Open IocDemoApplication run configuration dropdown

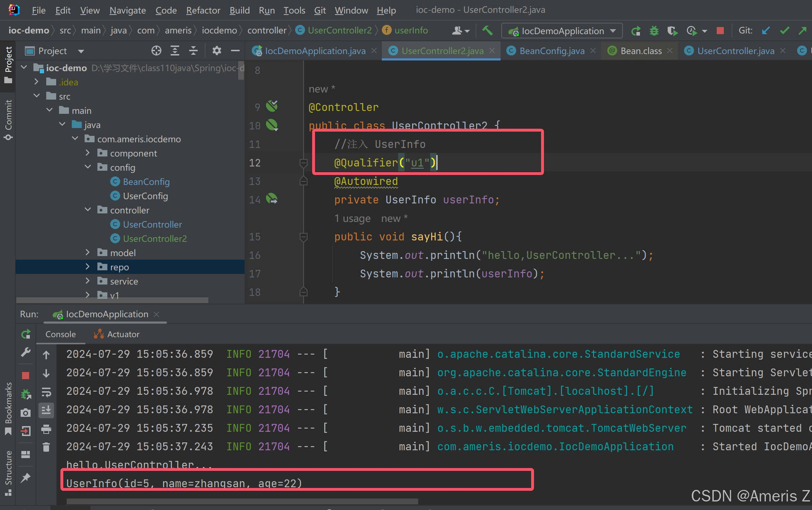tap(562, 31)
